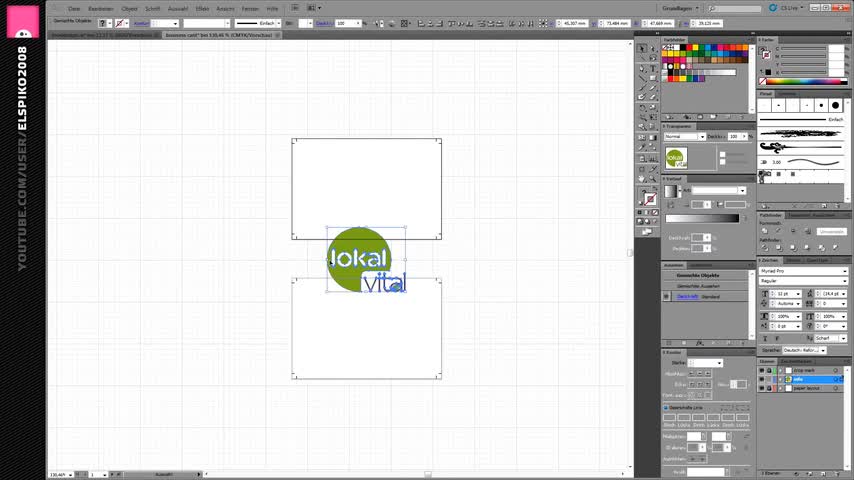Toggle upper checkbox in Transparenz panel

coord(723,155)
